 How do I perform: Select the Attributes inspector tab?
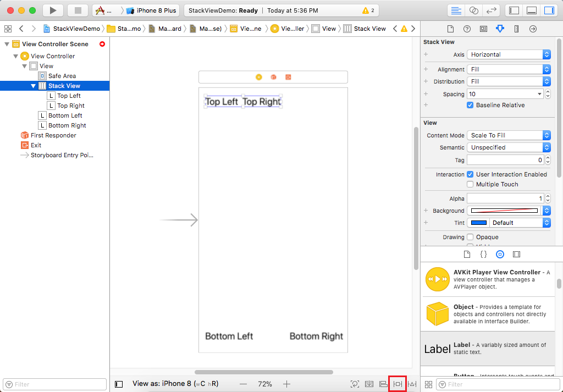point(500,29)
